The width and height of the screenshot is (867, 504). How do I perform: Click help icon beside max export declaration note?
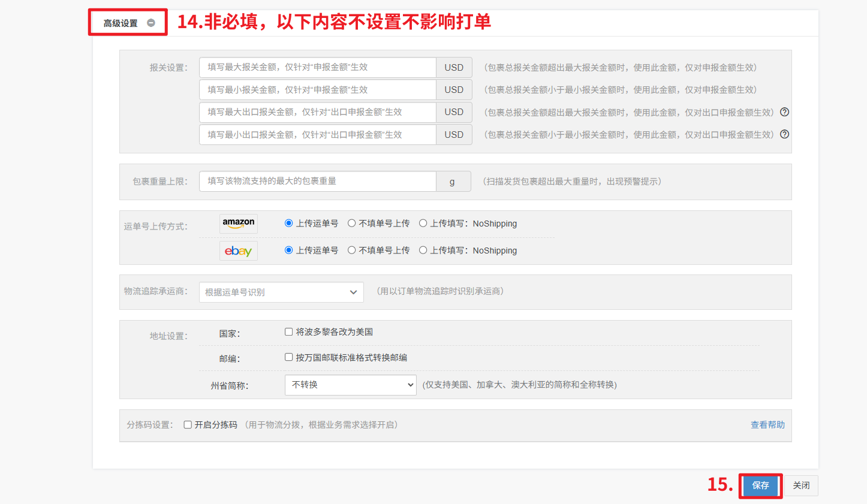(x=784, y=112)
